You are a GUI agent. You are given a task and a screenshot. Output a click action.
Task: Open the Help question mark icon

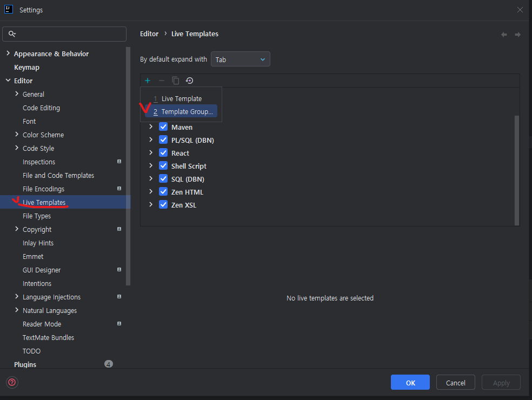12,382
